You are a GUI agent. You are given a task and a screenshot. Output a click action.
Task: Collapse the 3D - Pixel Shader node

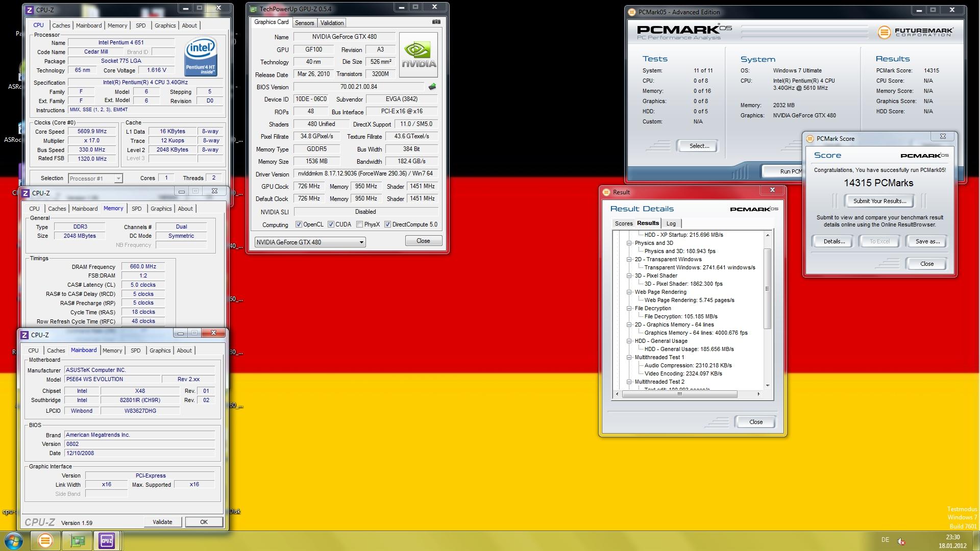(629, 276)
